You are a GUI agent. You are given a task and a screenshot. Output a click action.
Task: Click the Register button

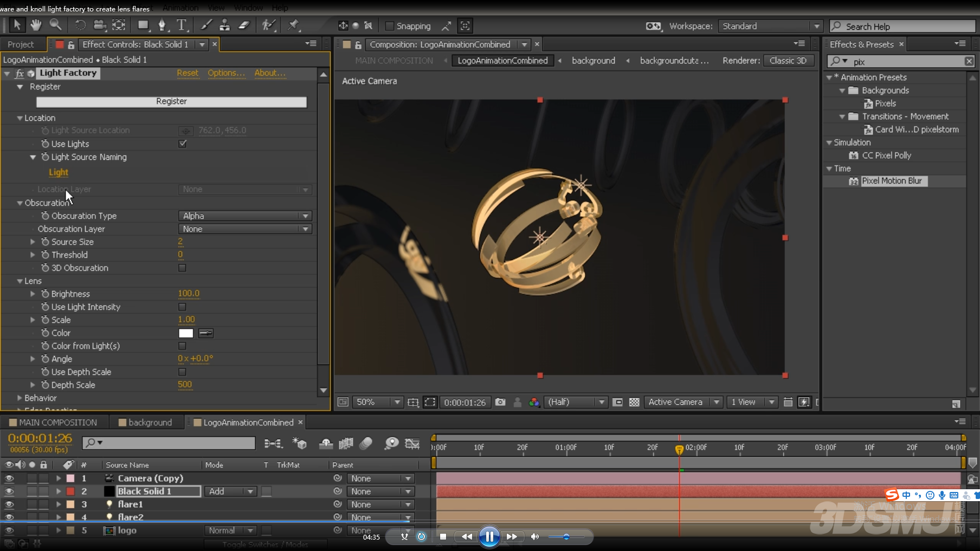(171, 101)
